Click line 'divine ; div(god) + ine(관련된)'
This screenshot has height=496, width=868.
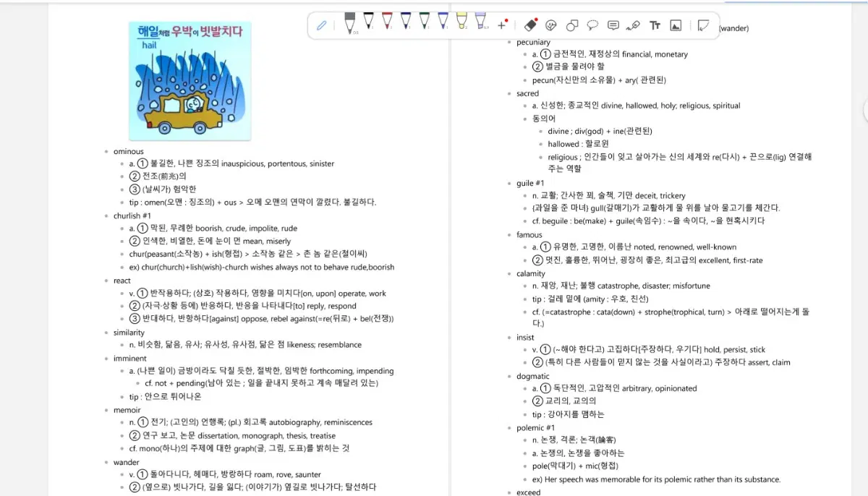[600, 132]
